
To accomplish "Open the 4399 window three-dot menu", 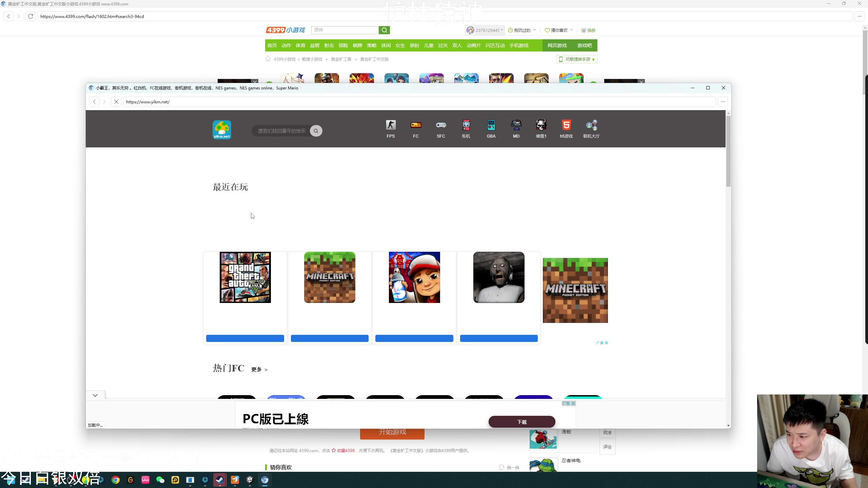I will [x=860, y=16].
